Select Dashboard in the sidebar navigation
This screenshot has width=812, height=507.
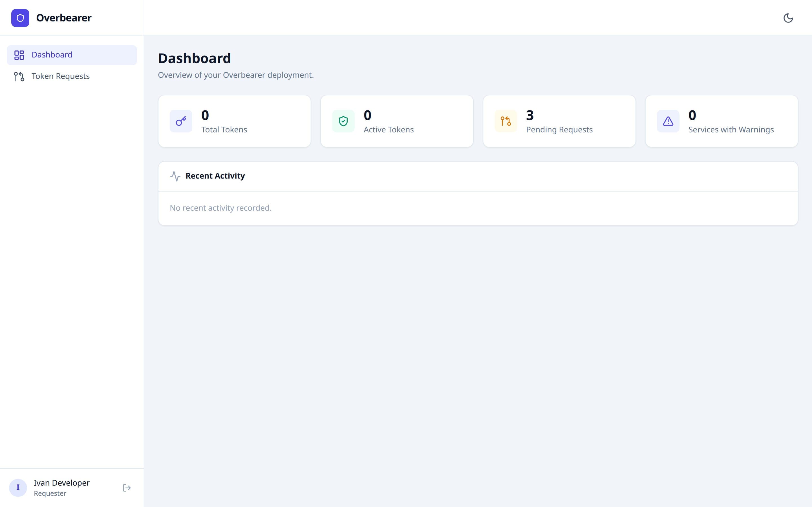point(52,55)
